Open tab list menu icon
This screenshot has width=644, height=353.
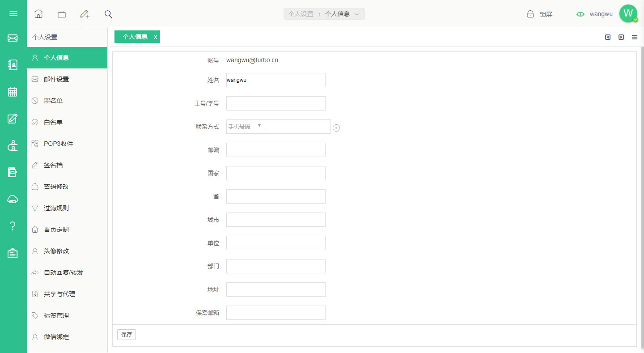pyautogui.click(x=635, y=37)
